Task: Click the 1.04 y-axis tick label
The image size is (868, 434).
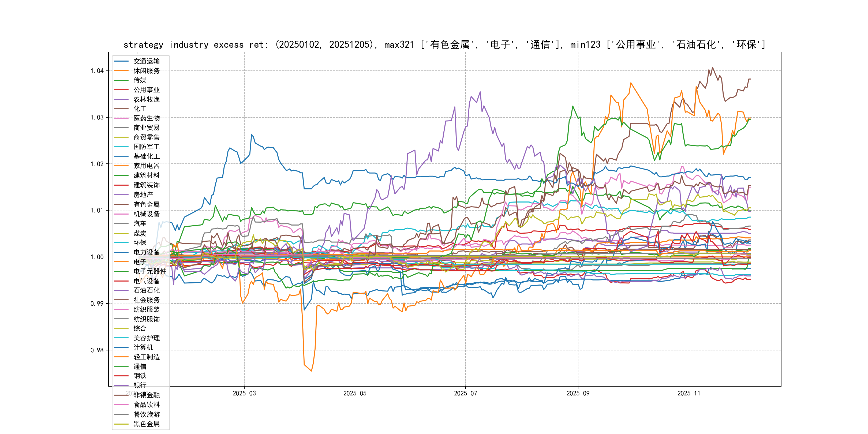Action: pyautogui.click(x=97, y=71)
